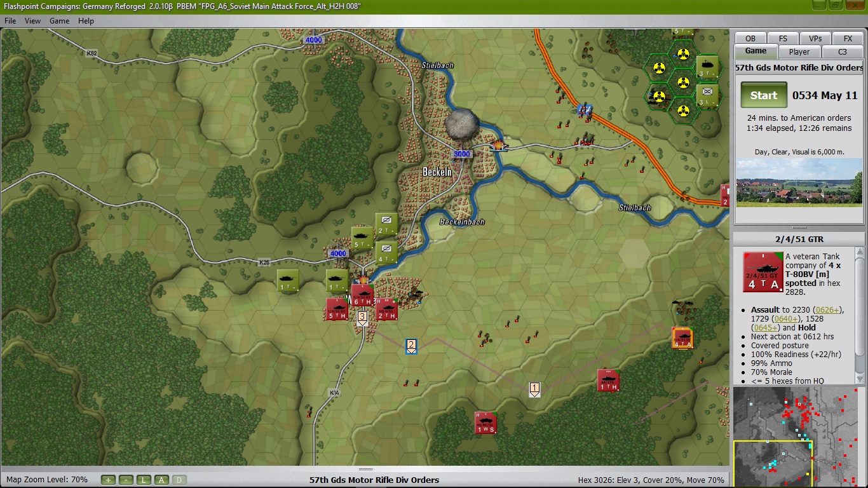Click the blue 3000 objective marker
This screenshot has width=868, height=488.
click(x=462, y=154)
